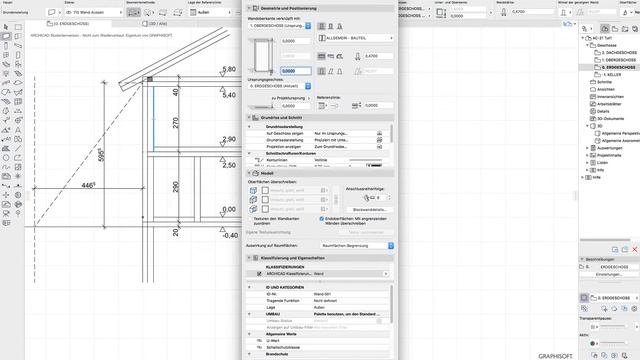Open Wandoberkante verknüpft mit dropdown
Viewport: 640px width, 360px height.
[280, 26]
